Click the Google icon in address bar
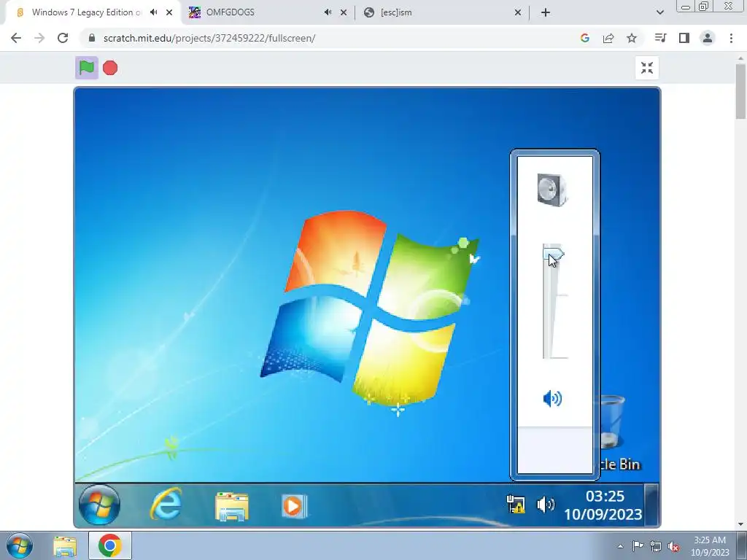Screen dimensions: 747x560 pos(585,38)
